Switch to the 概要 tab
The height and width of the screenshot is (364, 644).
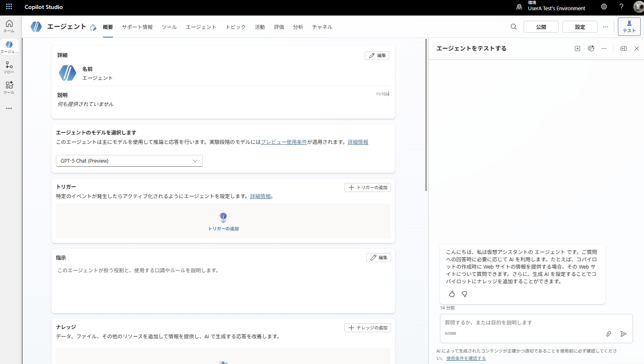click(x=108, y=27)
